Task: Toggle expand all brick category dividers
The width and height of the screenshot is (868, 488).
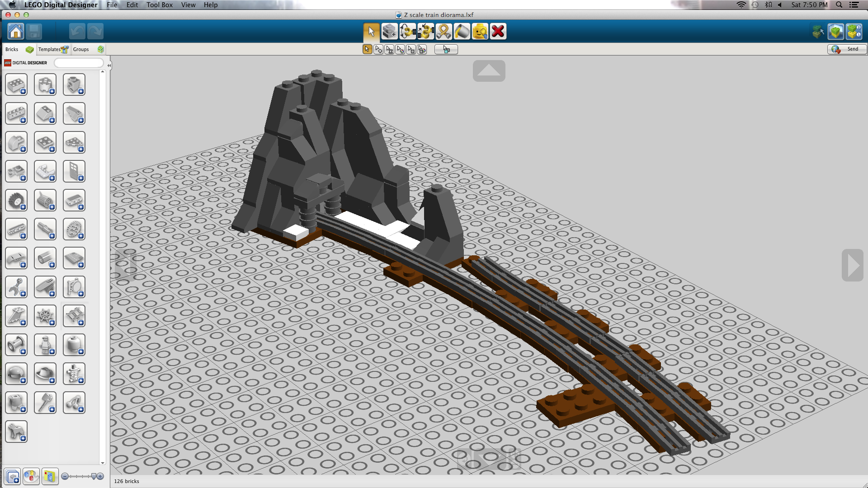Action: [x=13, y=476]
